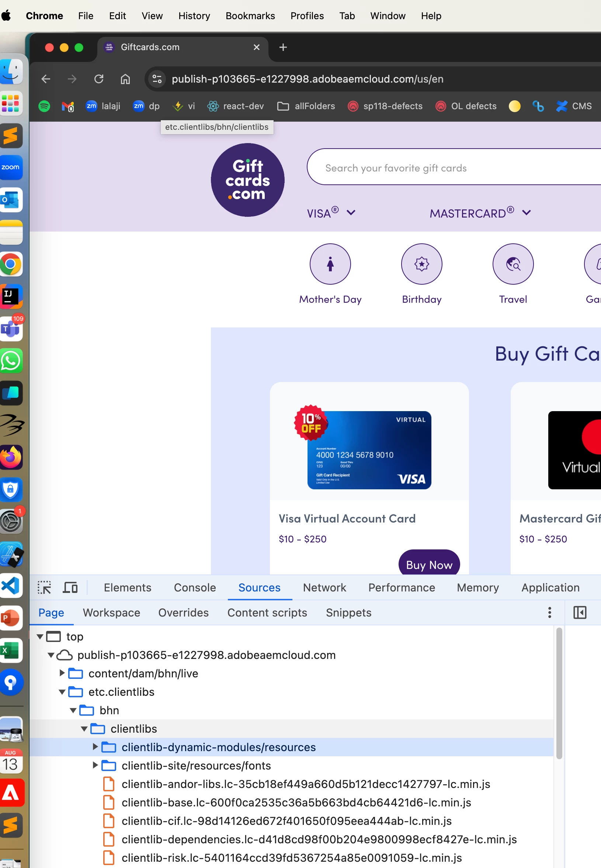Click the browser forward arrow
The width and height of the screenshot is (601, 868).
point(72,79)
